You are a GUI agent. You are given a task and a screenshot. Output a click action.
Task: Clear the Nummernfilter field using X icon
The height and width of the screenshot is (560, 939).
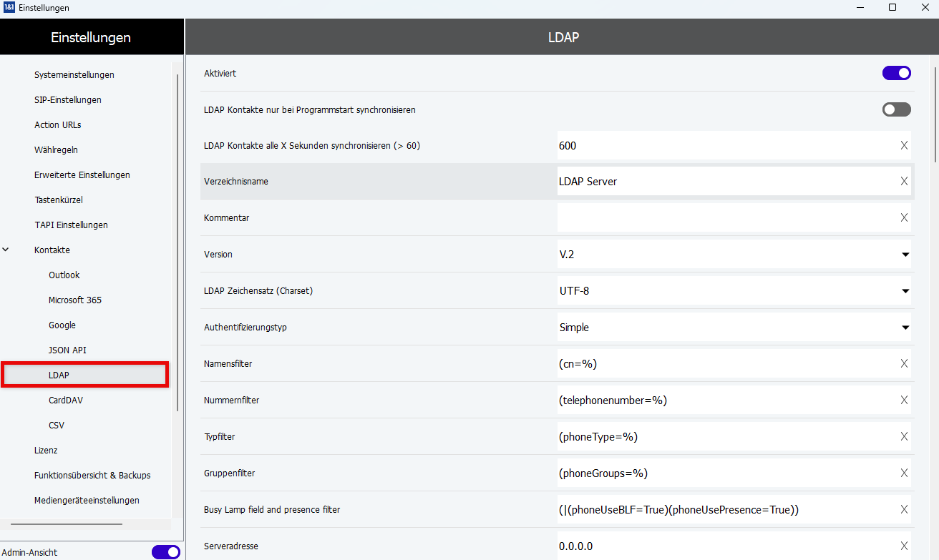tap(904, 401)
